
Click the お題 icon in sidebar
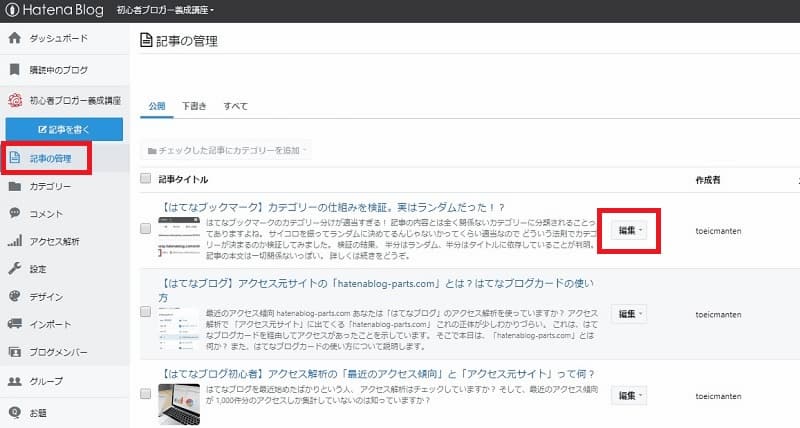15,412
